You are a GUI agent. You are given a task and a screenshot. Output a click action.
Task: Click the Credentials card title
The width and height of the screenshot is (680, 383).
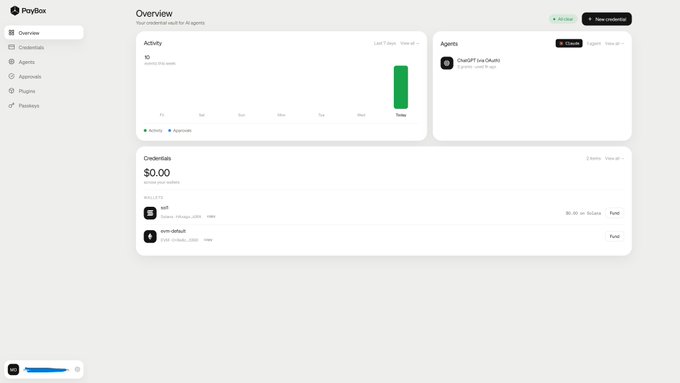coord(157,158)
